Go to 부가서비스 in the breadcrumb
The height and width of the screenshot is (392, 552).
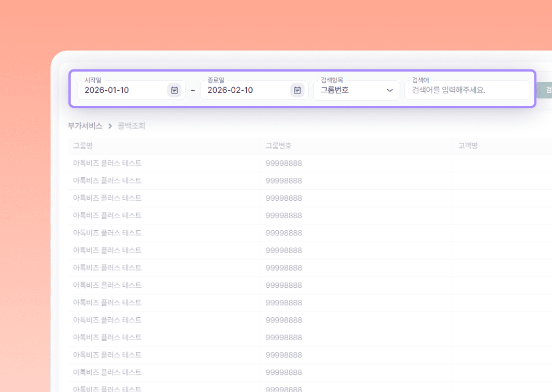(x=85, y=126)
